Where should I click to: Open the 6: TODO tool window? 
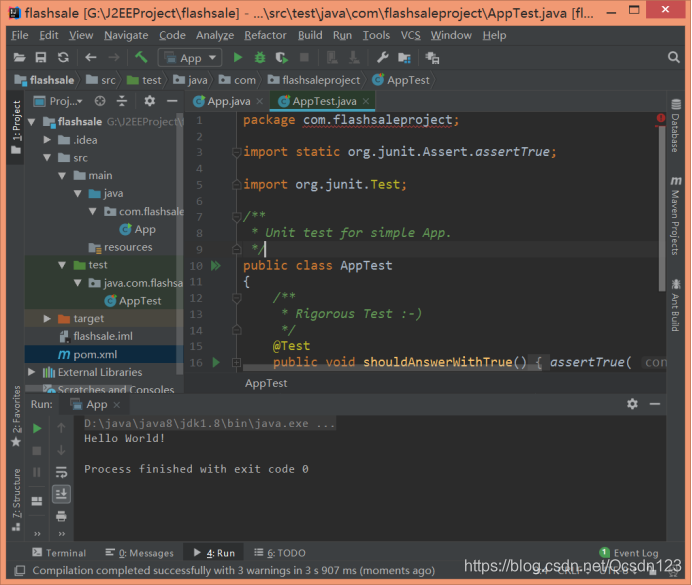pos(280,553)
